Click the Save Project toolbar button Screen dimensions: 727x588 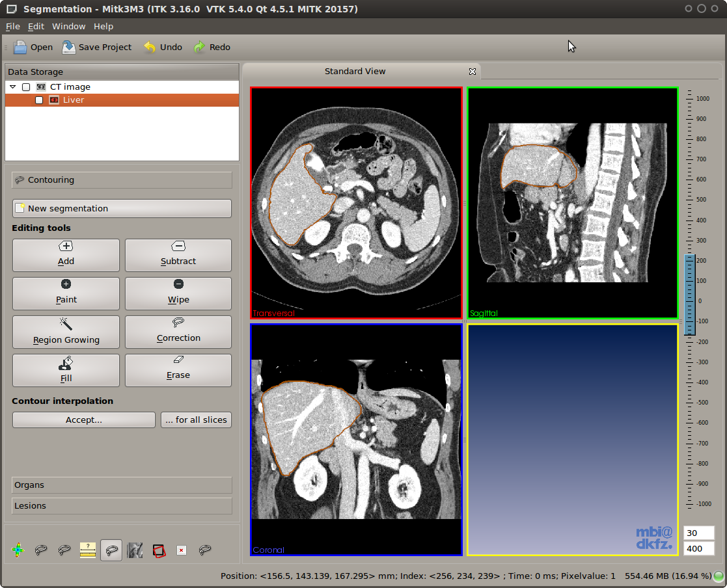(x=97, y=47)
